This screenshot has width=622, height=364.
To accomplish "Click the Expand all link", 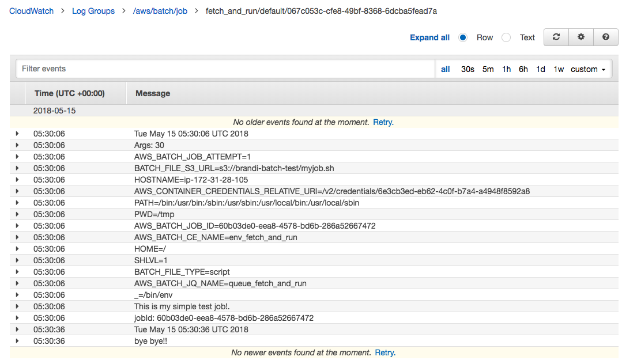I will 429,37.
